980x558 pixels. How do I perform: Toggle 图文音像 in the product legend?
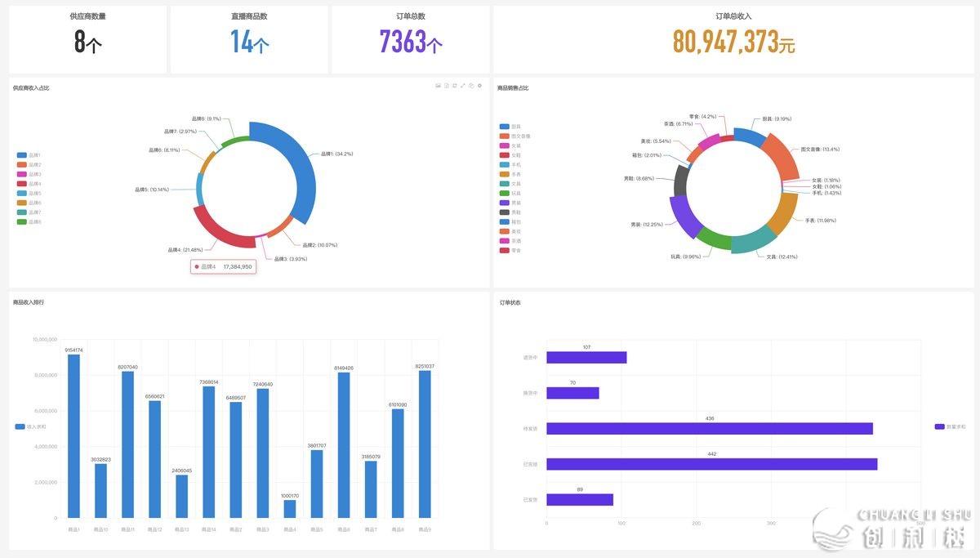[x=515, y=136]
